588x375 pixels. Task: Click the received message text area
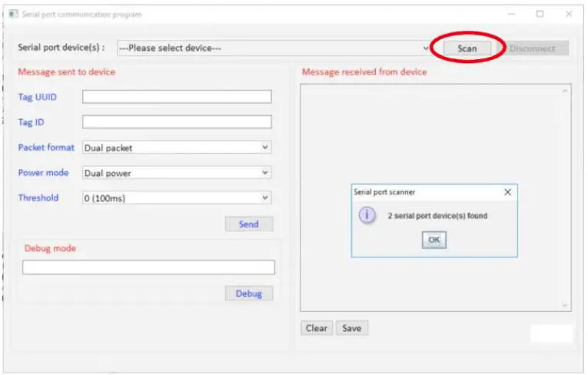436,197
